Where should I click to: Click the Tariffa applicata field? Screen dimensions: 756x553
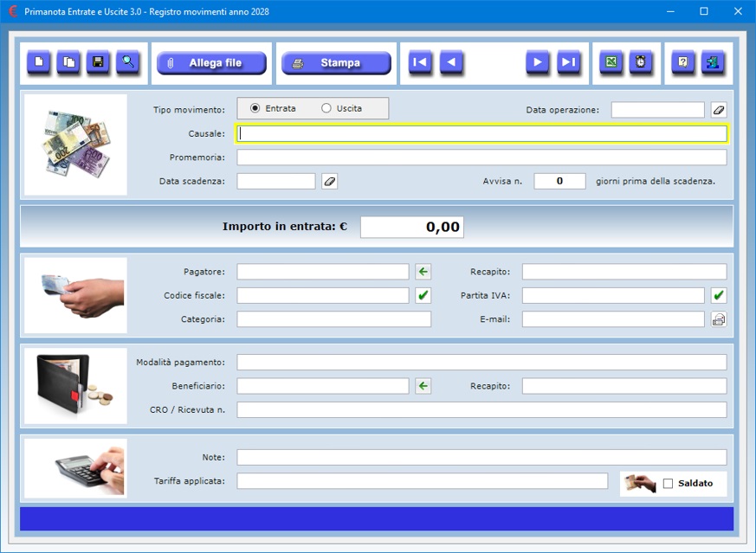[423, 481]
